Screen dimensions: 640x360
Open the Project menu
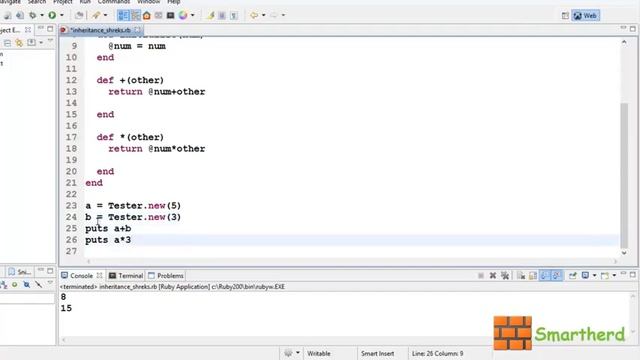[62, 2]
